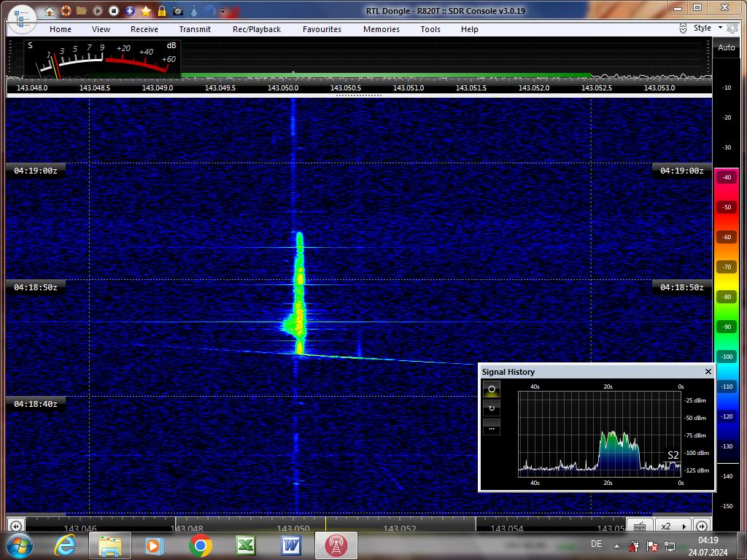
Task: Stop the radio with the stop icon
Action: click(x=113, y=11)
